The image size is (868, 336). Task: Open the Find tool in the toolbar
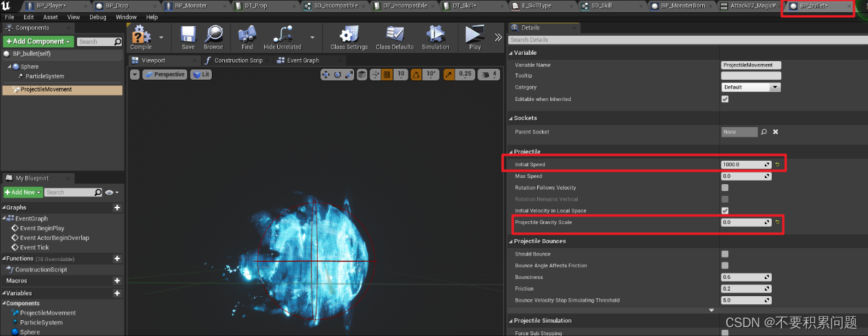click(x=248, y=36)
